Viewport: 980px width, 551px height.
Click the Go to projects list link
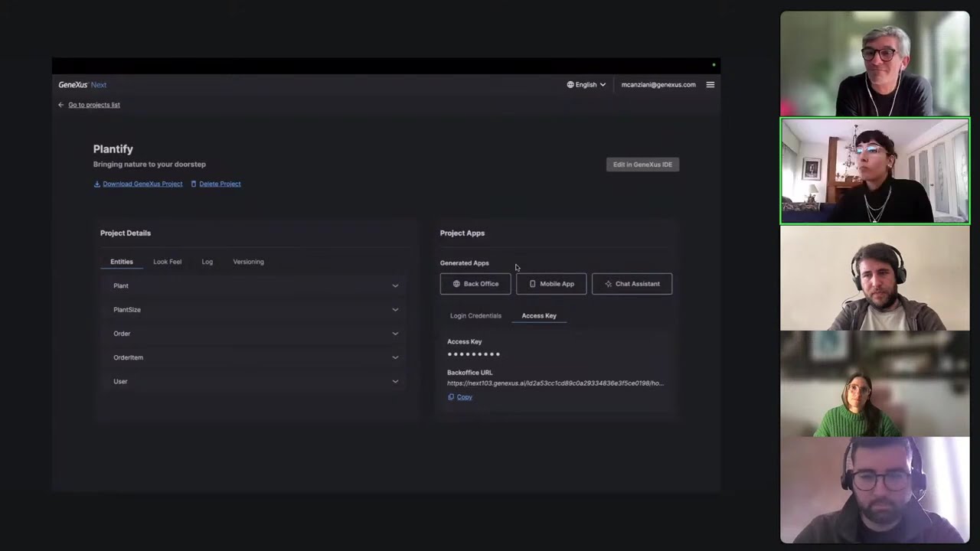(94, 105)
